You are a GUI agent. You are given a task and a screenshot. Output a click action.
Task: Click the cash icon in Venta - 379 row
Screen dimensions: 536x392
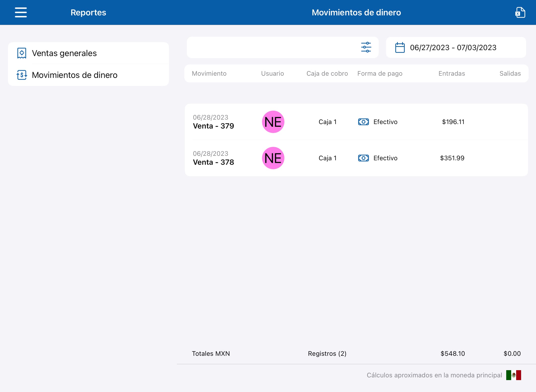[363, 122]
